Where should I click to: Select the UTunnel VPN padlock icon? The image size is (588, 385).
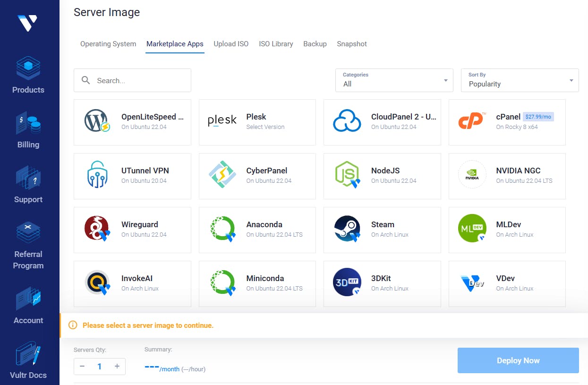coord(98,175)
